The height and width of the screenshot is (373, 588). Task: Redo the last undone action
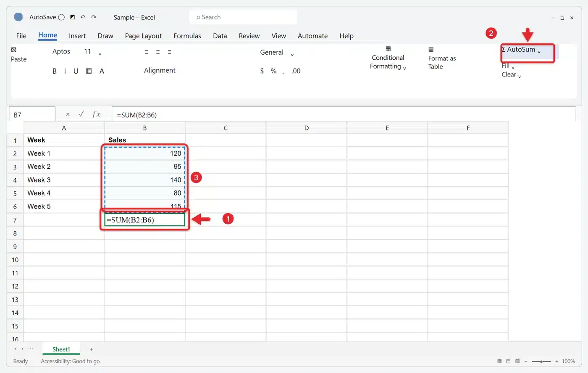(x=94, y=17)
